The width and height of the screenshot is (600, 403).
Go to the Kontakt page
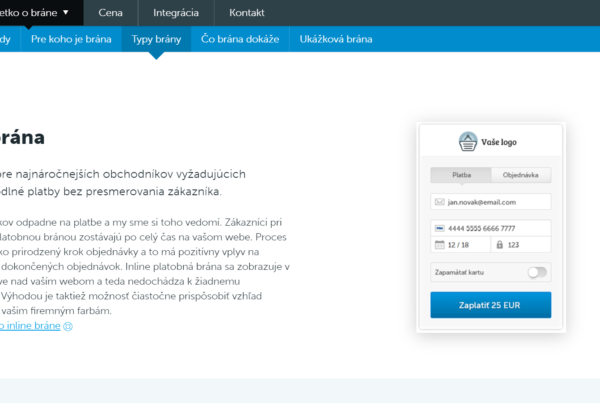pos(247,13)
